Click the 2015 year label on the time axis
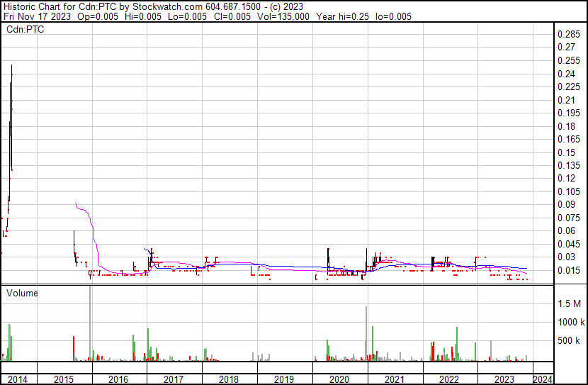The image size is (588, 385). click(x=63, y=379)
